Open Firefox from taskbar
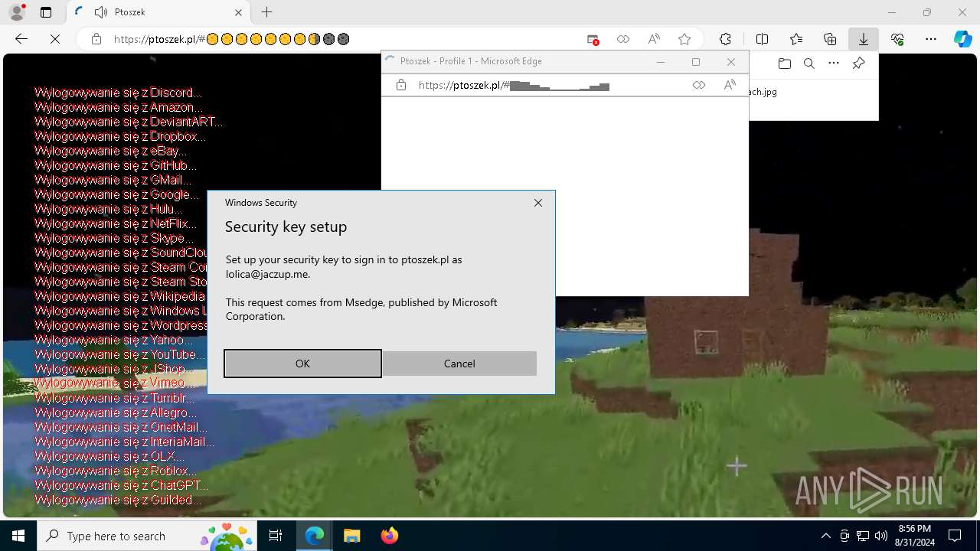This screenshot has width=980, height=551. [x=389, y=536]
